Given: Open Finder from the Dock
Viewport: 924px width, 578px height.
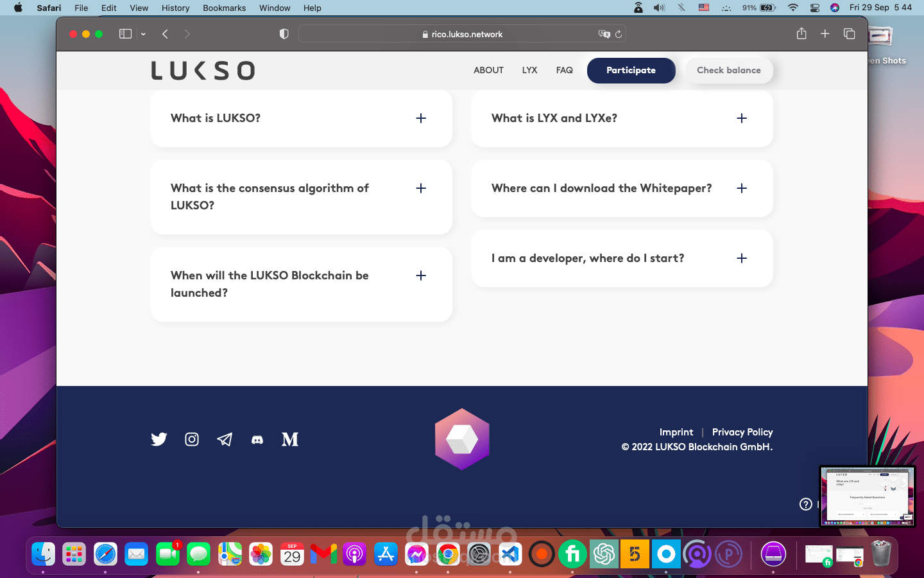Looking at the screenshot, I should point(43,554).
